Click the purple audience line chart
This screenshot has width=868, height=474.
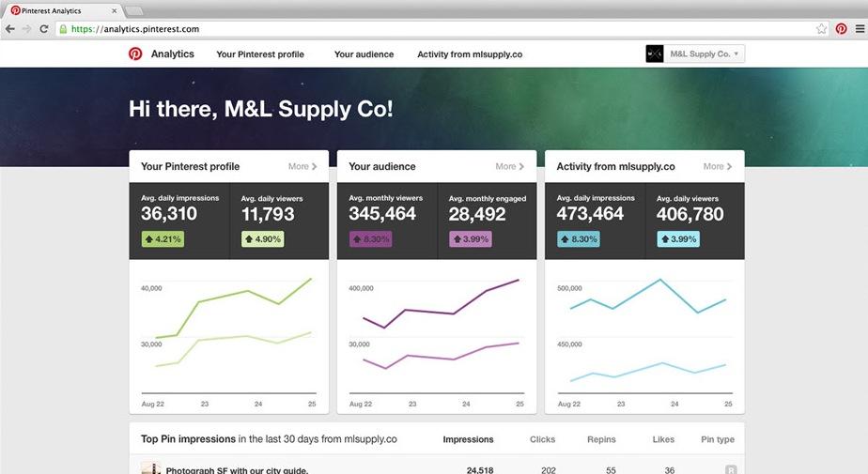tap(437, 335)
